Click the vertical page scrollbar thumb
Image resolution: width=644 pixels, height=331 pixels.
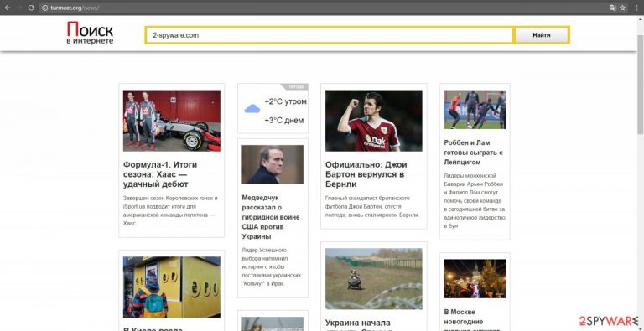(641, 84)
